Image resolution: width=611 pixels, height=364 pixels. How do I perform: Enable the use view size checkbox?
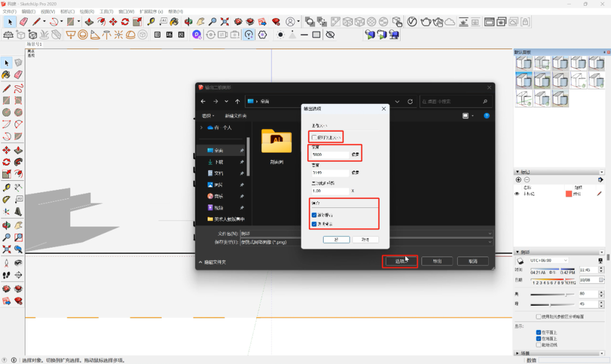pyautogui.click(x=314, y=137)
